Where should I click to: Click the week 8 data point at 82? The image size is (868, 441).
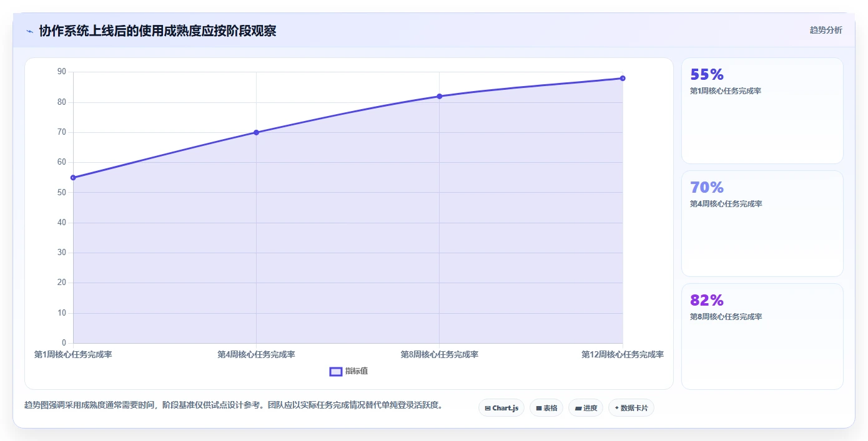(x=440, y=96)
